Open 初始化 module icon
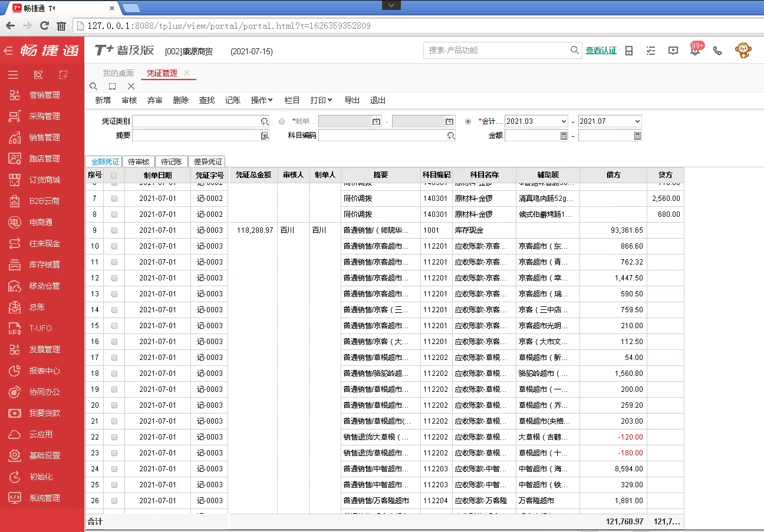Screen dimensions: 764x532 click(x=15, y=477)
